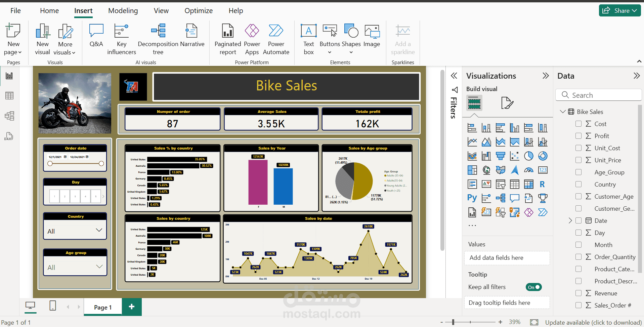Click the Order date slider start handle
Viewport: 644px width, 327px height.
point(50,164)
